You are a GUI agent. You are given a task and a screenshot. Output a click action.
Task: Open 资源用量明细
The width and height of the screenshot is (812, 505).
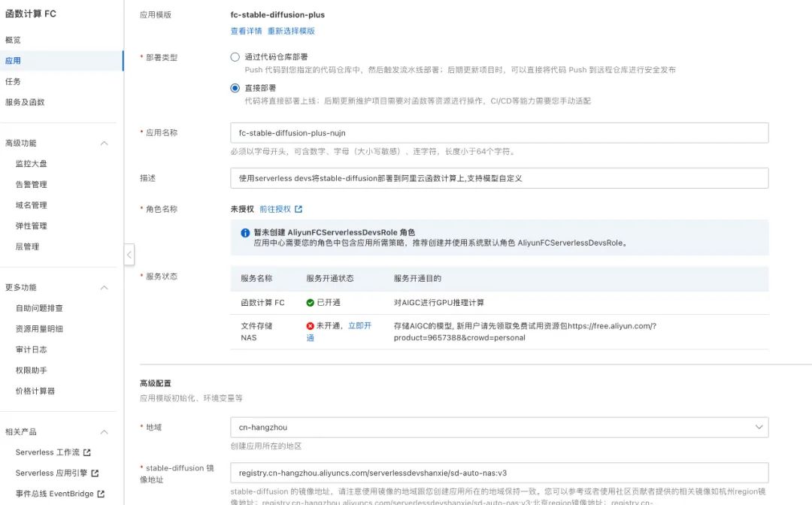point(39,328)
